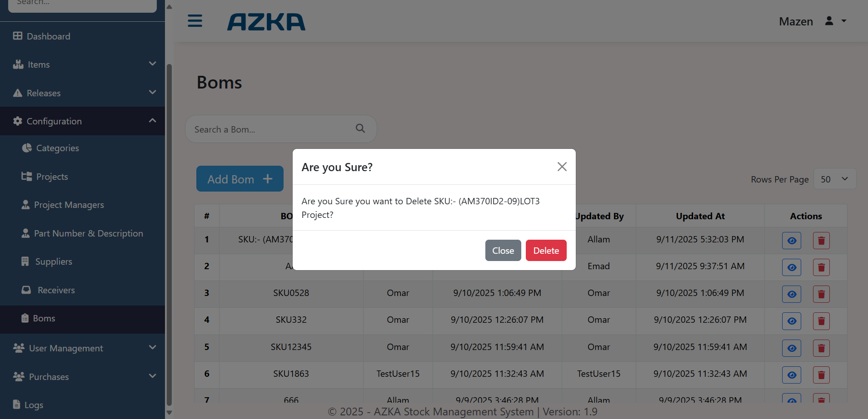The image size is (868, 419).
Task: Close the dialog with the X icon
Action: coord(562,167)
